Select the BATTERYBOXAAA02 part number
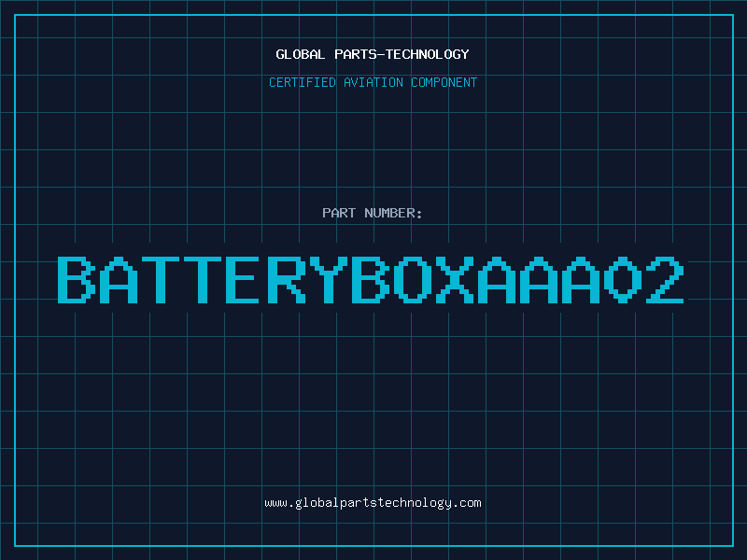This screenshot has width=747, height=560. pos(371,279)
